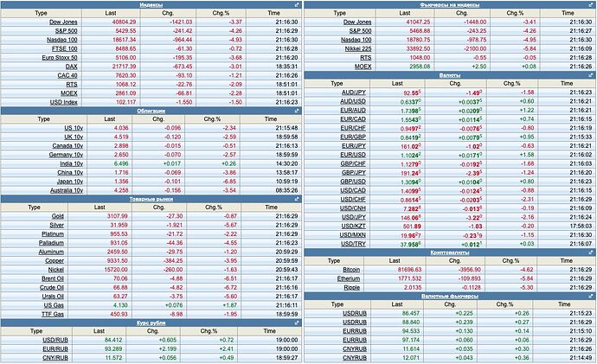Open Dow Jones link with last 40804.29
The width and height of the screenshot is (597, 364).
click(63, 22)
